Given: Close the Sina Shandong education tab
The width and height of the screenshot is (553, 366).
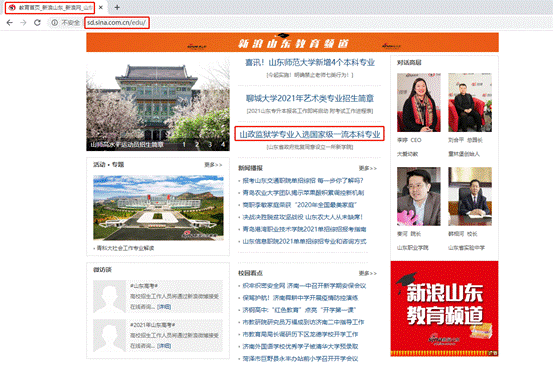Looking at the screenshot, I should tap(101, 7).
